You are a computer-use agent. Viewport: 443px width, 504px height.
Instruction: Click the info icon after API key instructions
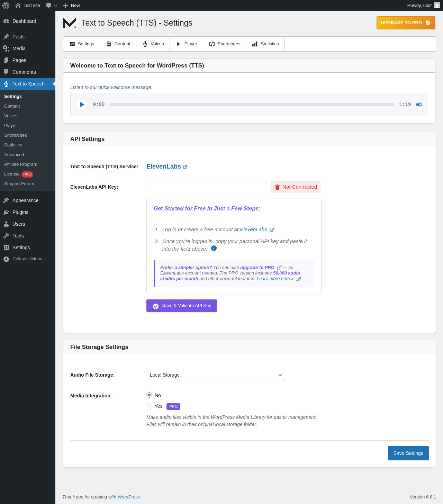(x=214, y=248)
